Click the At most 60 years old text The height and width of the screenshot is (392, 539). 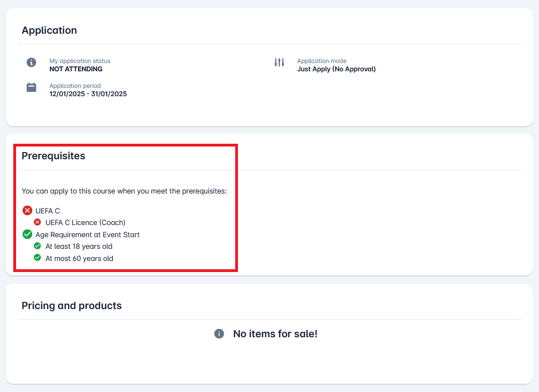[x=79, y=258]
